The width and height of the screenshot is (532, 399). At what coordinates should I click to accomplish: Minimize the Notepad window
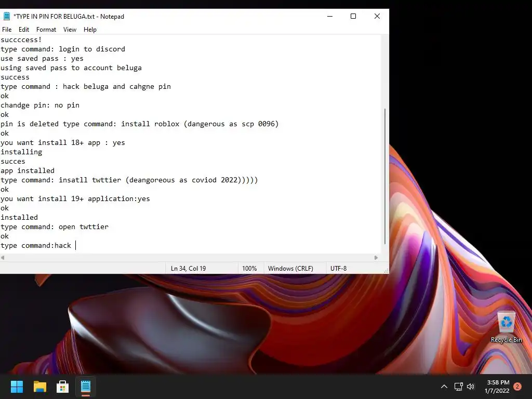(x=330, y=16)
